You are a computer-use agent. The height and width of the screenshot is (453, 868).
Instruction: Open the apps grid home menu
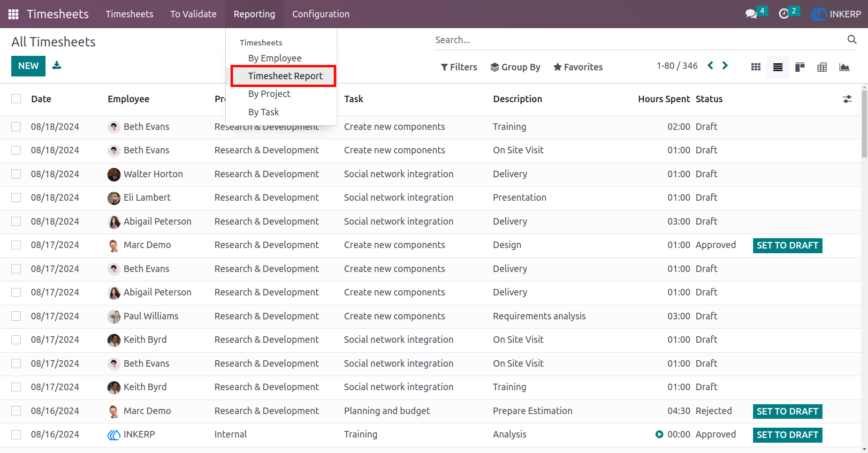pyautogui.click(x=13, y=14)
